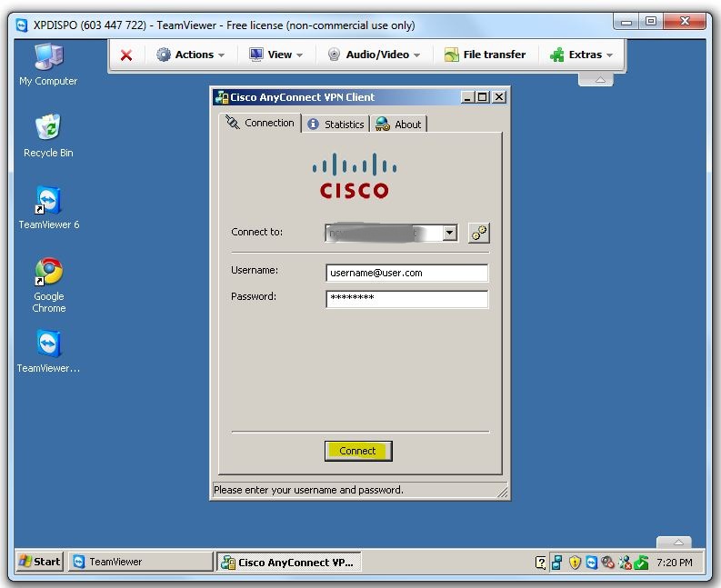Switch to the Statistics tab
Screen dimensions: 721x588
(335, 125)
